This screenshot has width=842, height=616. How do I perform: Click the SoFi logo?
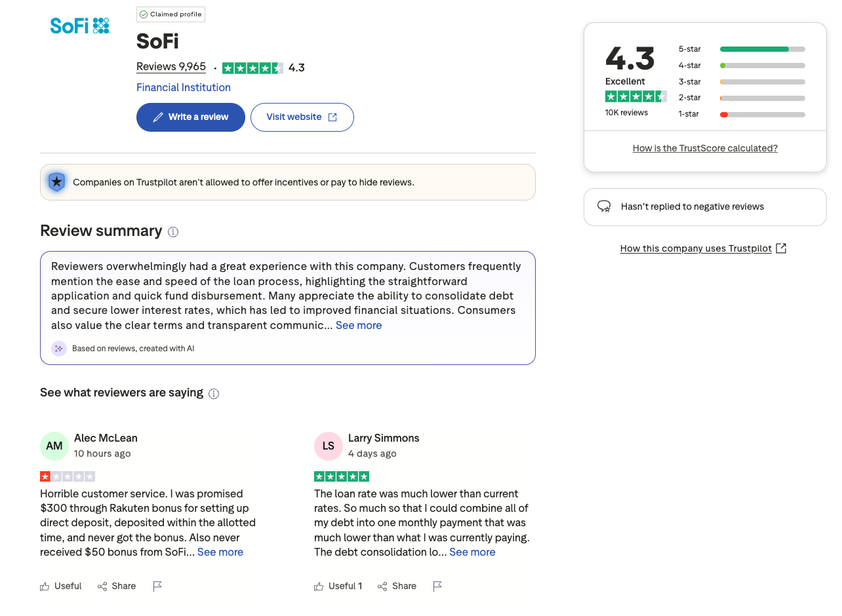79,26
